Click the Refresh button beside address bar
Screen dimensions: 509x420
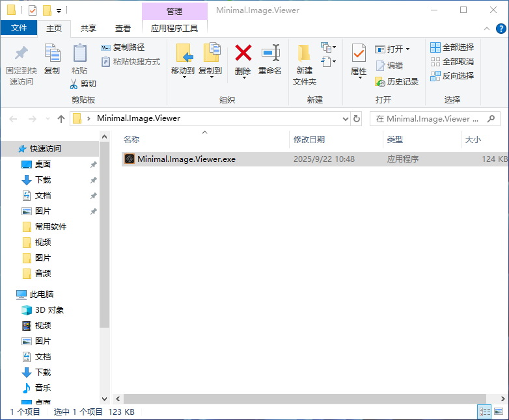click(357, 119)
